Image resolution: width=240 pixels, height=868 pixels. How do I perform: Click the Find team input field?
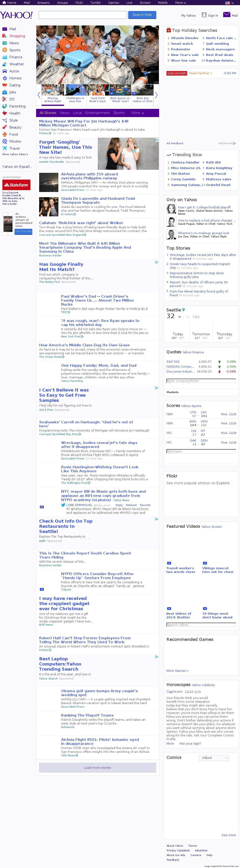[201, 451]
